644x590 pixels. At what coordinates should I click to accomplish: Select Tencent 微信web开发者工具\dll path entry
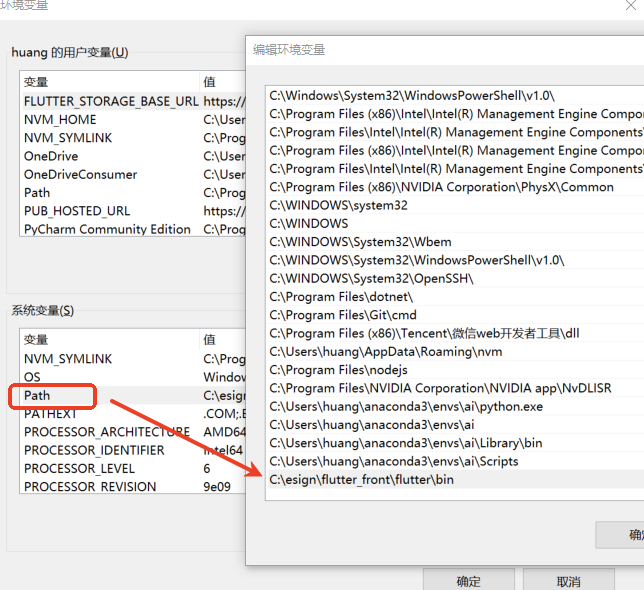(455, 333)
